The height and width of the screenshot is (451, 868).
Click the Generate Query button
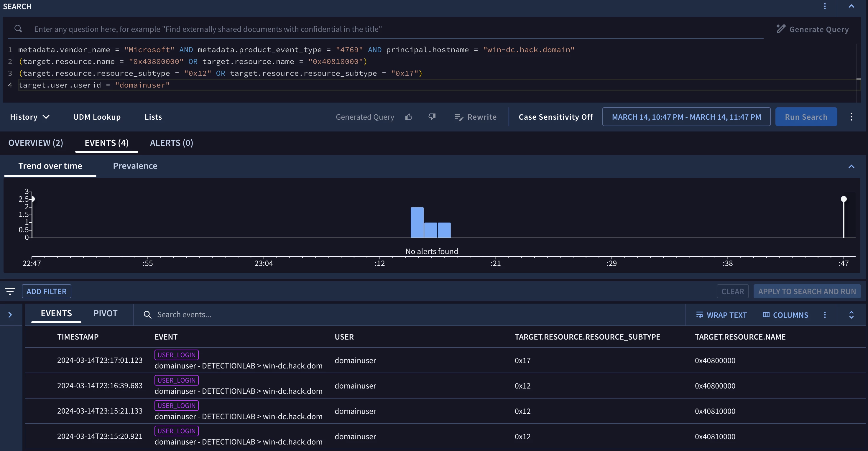tap(812, 29)
